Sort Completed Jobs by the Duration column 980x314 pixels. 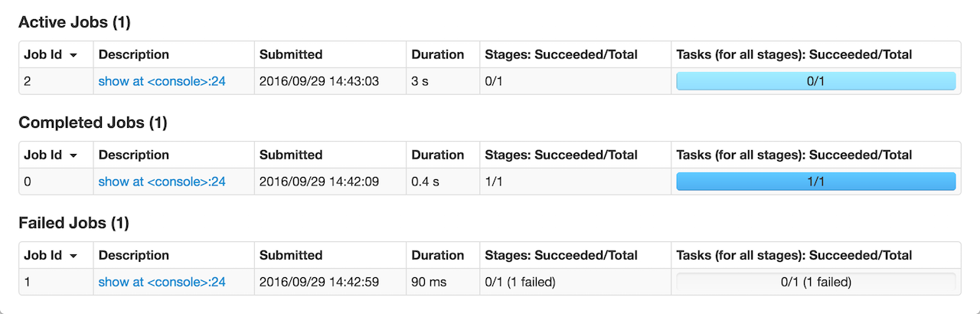tap(437, 155)
